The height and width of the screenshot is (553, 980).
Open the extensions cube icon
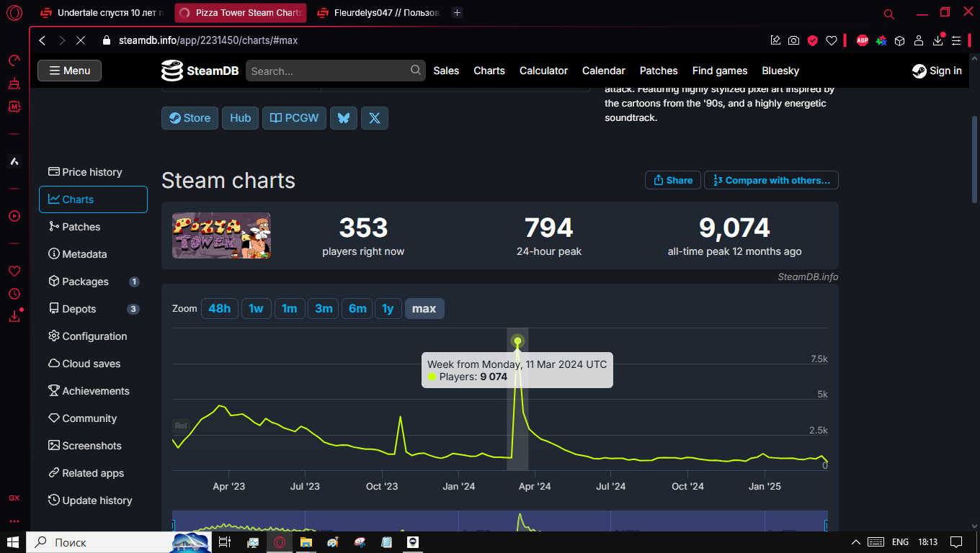coord(899,40)
